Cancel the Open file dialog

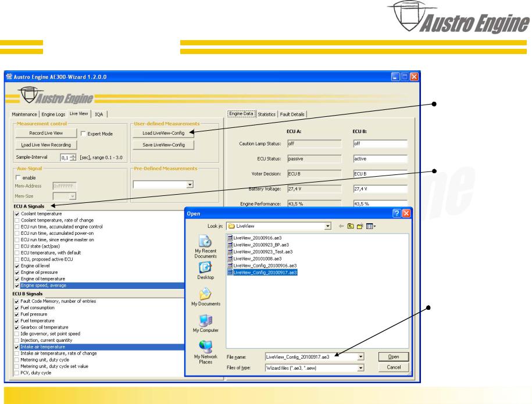tap(394, 367)
